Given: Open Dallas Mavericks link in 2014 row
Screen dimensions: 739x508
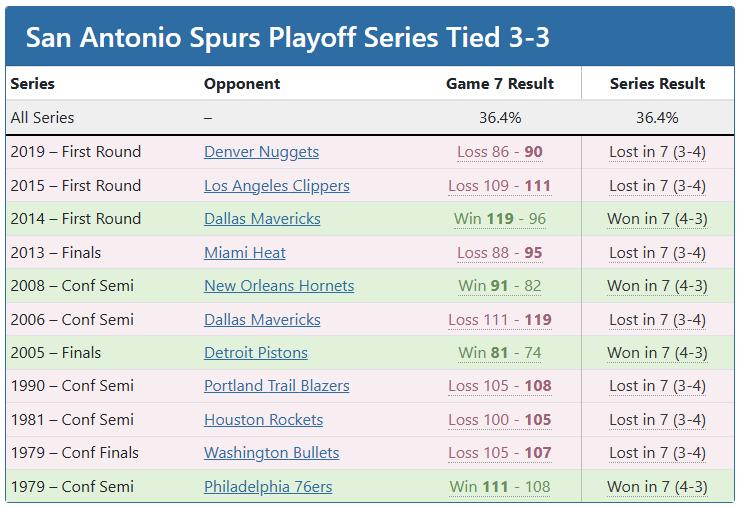Looking at the screenshot, I should tap(262, 219).
